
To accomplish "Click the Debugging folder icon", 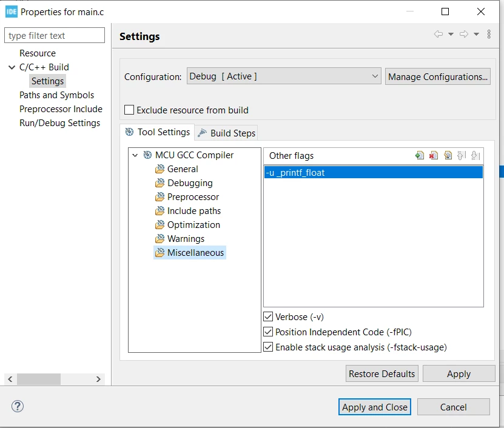I will coord(160,183).
